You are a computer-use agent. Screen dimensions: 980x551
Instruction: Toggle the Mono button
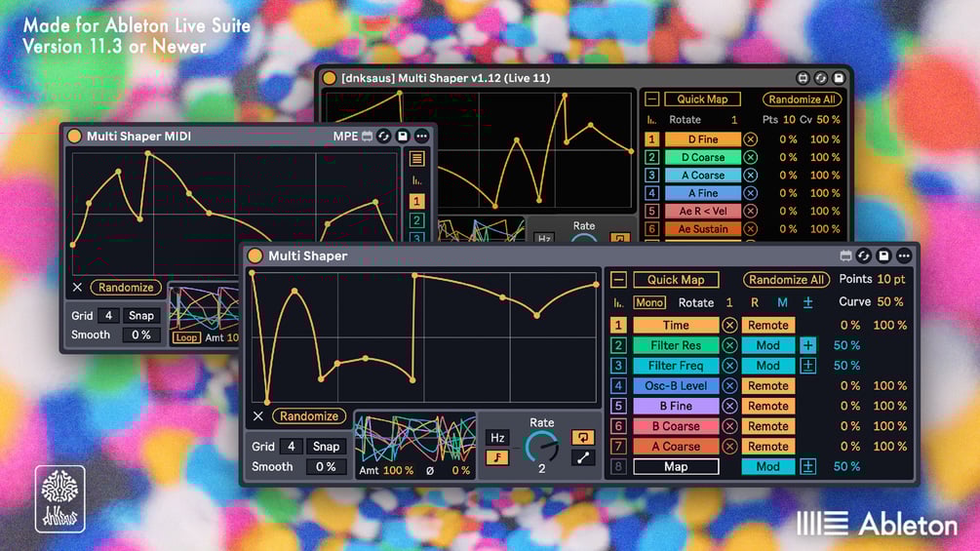[649, 303]
